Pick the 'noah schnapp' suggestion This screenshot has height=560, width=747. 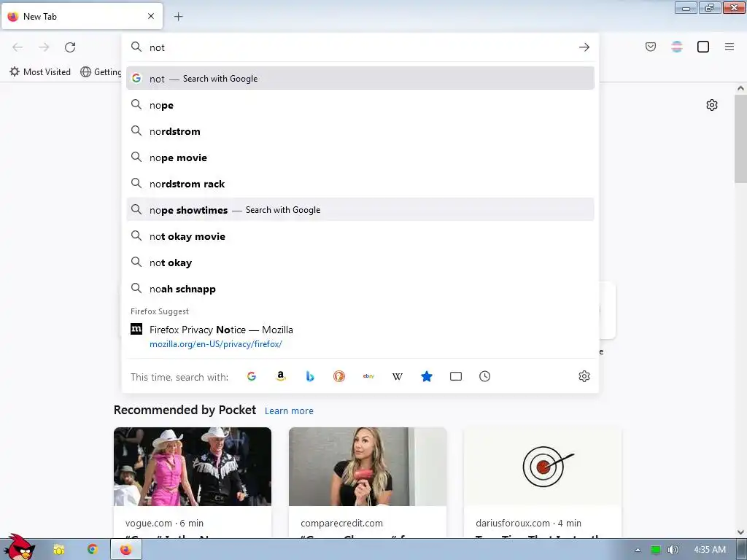tap(360, 289)
